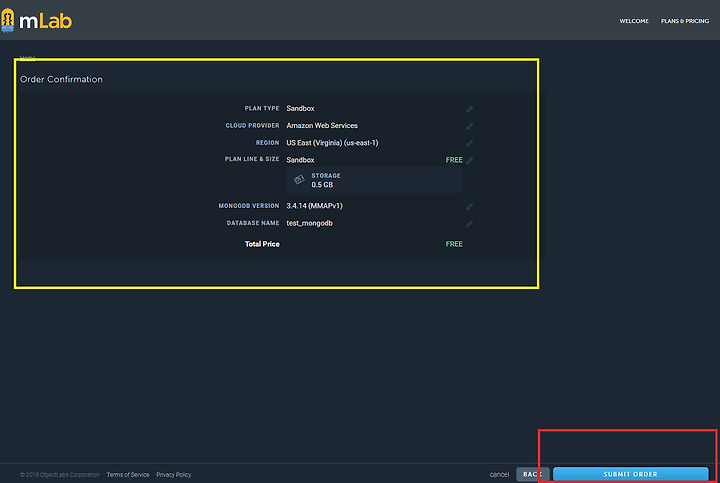Image resolution: width=720 pixels, height=483 pixels.
Task: Click the ObjectLabs Corporation copyright text
Action: [x=60, y=475]
